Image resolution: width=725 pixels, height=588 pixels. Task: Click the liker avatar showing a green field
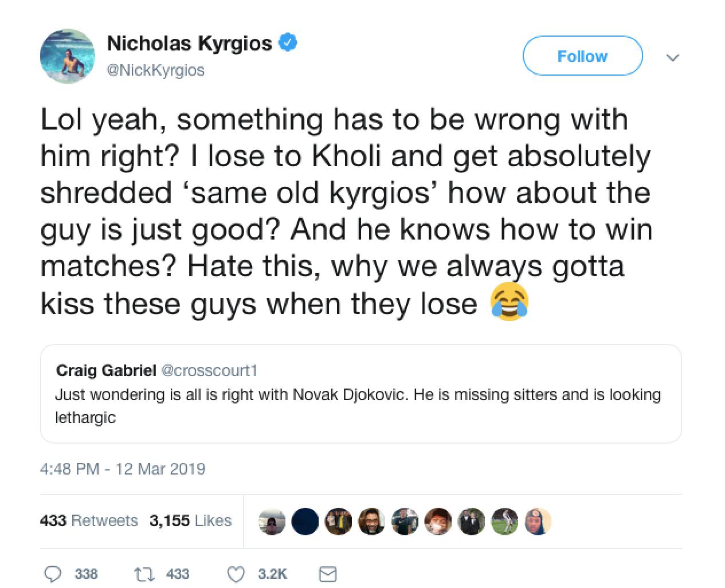click(504, 521)
